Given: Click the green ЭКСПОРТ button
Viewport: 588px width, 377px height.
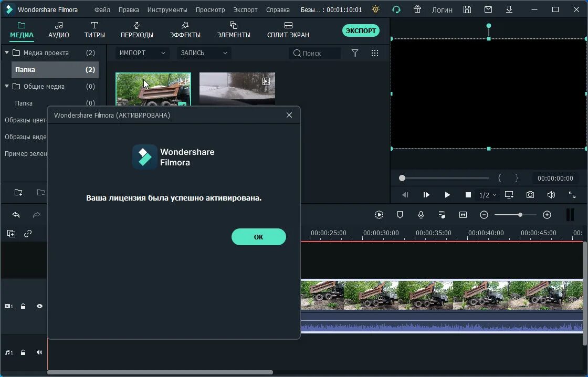Looking at the screenshot, I should pyautogui.click(x=361, y=30).
